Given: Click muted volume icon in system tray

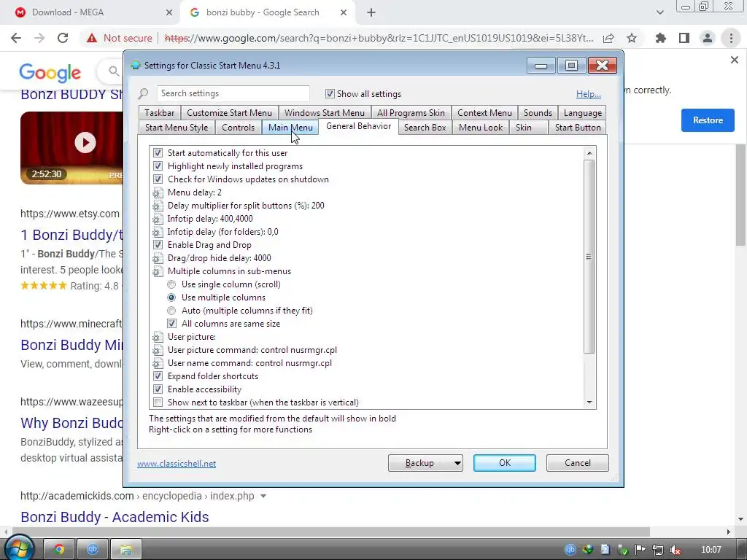Looking at the screenshot, I should (x=675, y=550).
